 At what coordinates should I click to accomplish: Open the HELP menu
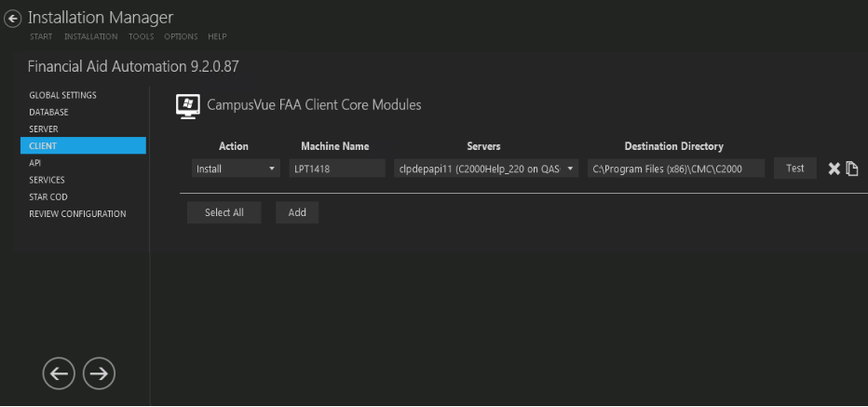point(217,36)
